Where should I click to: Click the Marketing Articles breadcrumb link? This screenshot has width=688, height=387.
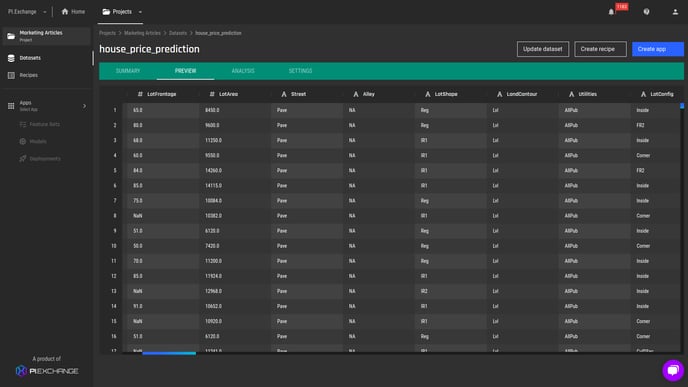click(x=142, y=33)
